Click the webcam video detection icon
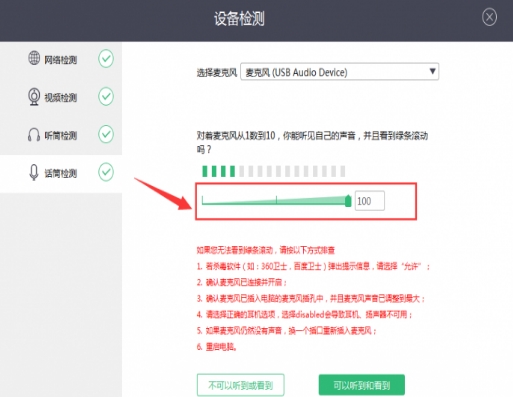 (34, 97)
